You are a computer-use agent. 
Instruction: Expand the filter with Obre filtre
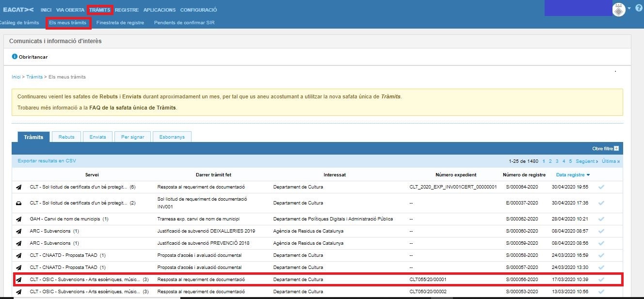pyautogui.click(x=605, y=148)
